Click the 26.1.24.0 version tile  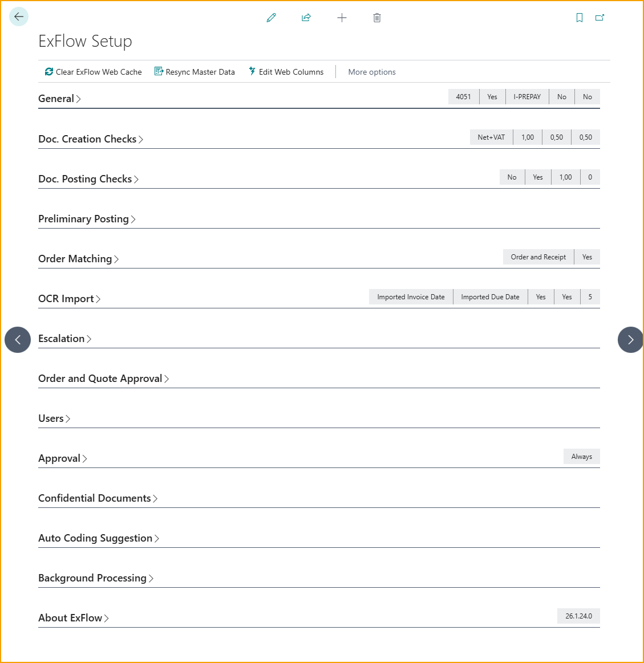tap(578, 616)
